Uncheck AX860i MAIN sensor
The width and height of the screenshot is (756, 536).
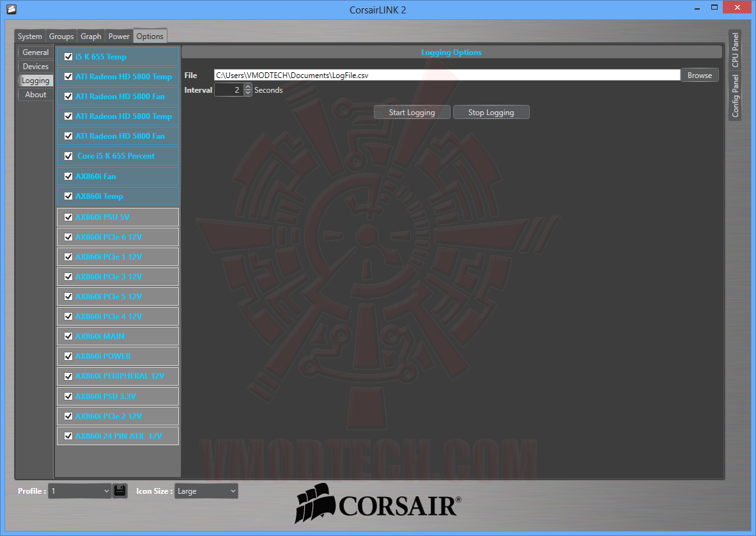pyautogui.click(x=68, y=336)
